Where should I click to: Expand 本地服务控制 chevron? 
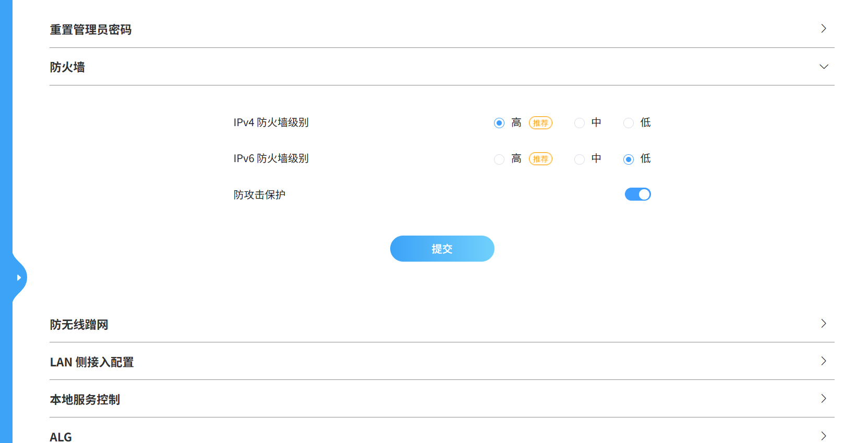click(824, 399)
